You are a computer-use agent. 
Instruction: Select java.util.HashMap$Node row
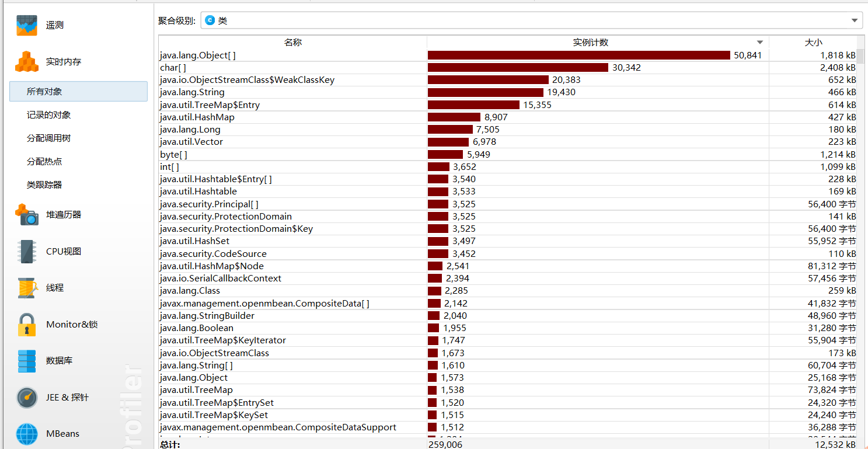tap(508, 266)
